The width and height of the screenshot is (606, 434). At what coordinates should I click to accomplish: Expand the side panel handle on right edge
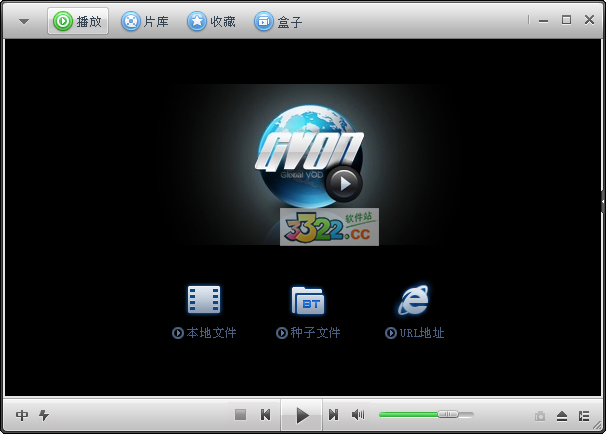coord(603,202)
